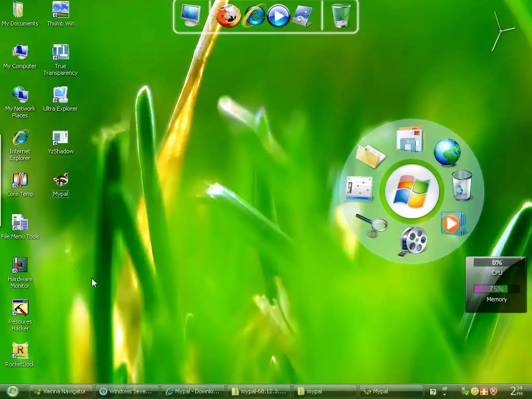Select Mypal raccoon desktop icon
The height and width of the screenshot is (399, 532).
(60, 185)
